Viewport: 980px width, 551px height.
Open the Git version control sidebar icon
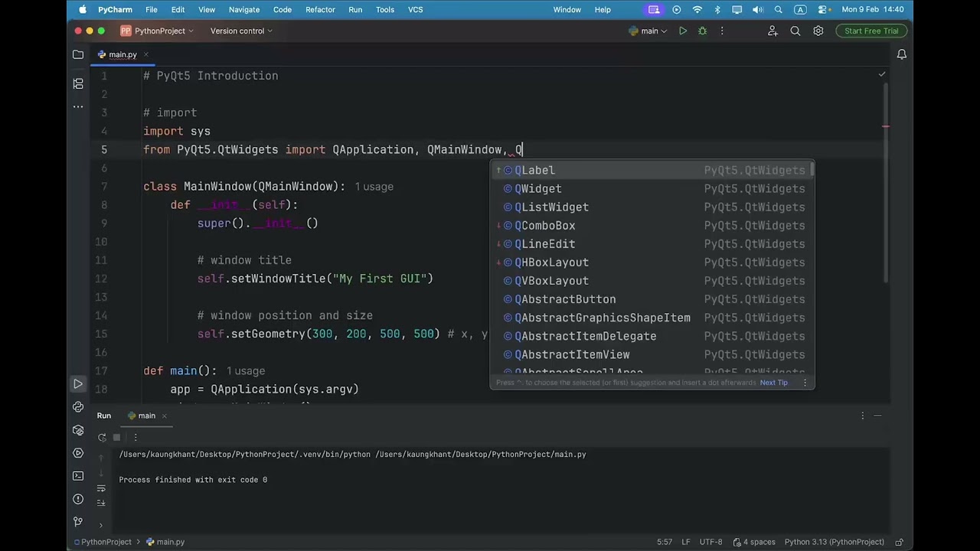pyautogui.click(x=78, y=522)
